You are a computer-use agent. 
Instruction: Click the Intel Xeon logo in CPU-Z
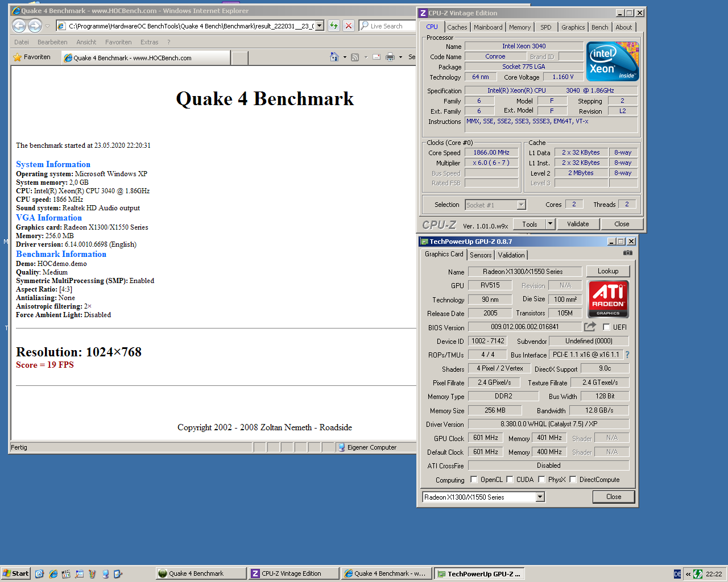click(x=613, y=61)
